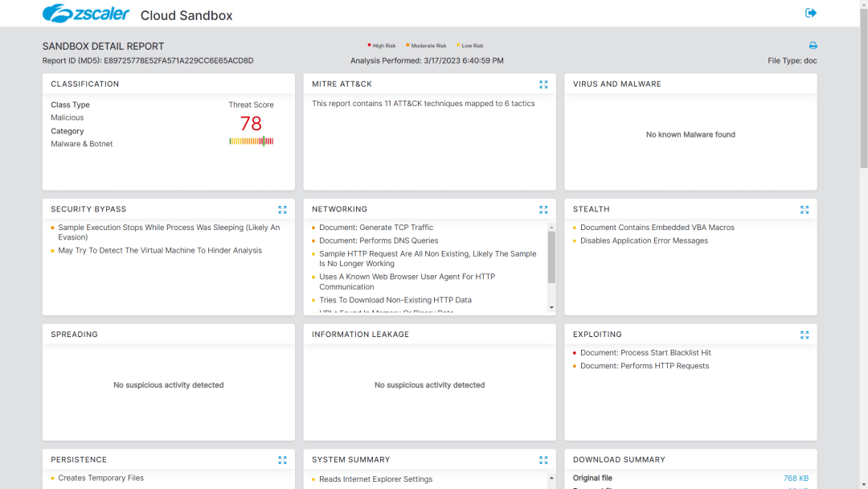Image resolution: width=868 pixels, height=489 pixels.
Task: Expand the Security Bypass panel
Action: [x=282, y=210]
